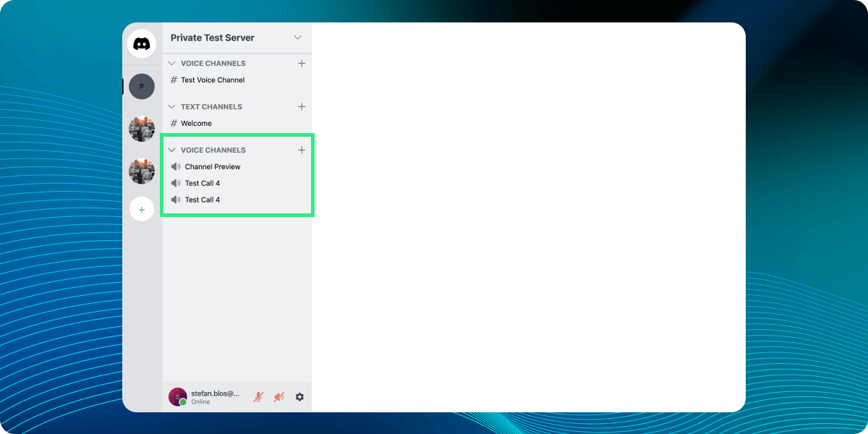868x434 pixels.
Task: Open user settings with the gear icon
Action: point(299,396)
